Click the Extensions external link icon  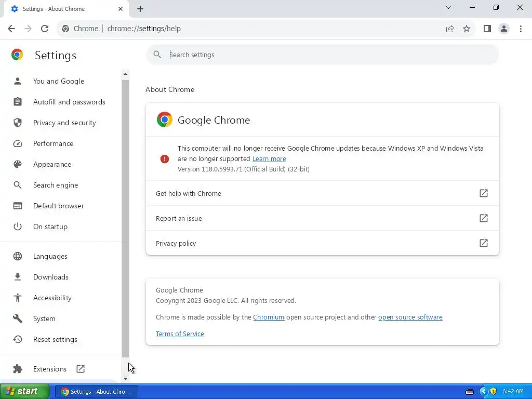pos(81,369)
